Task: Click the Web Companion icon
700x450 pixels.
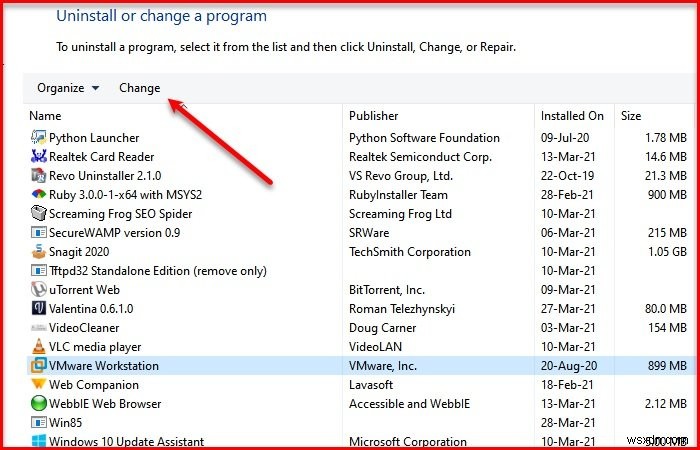Action: [x=39, y=384]
